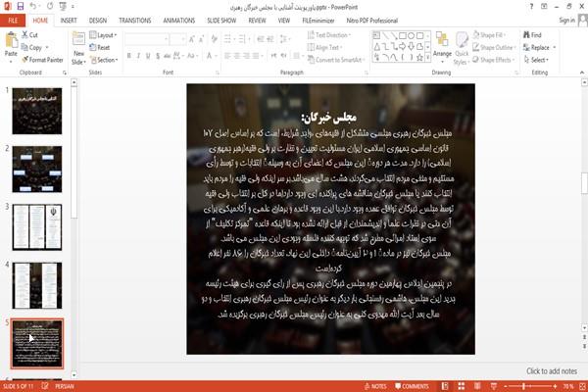Increase font size with the large A icon
This screenshot has height=392, width=588.
tap(192, 39)
